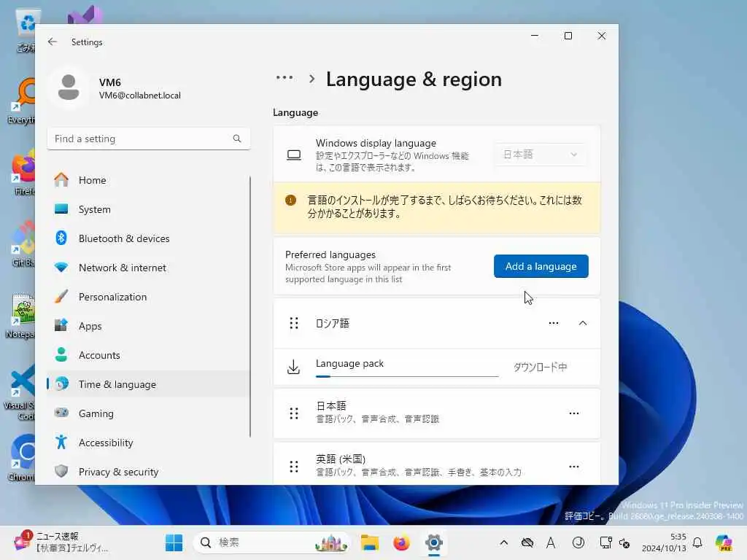The image size is (747, 560).
Task: Focus the Find a setting field
Action: (149, 139)
